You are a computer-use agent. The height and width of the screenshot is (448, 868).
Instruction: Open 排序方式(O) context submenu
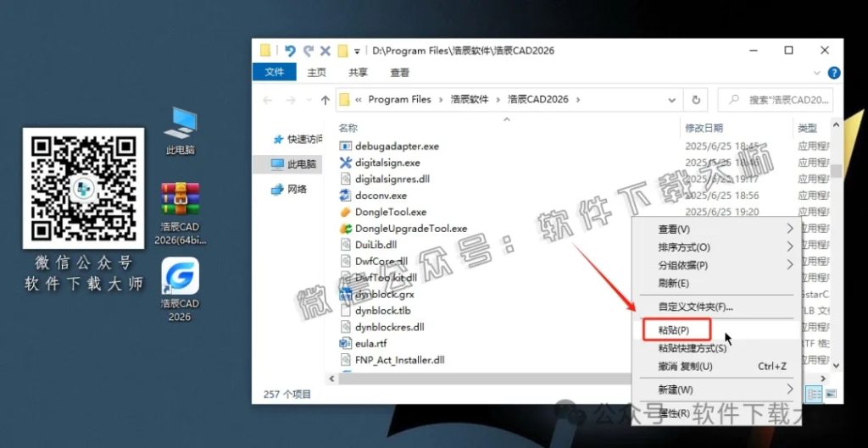(x=716, y=247)
